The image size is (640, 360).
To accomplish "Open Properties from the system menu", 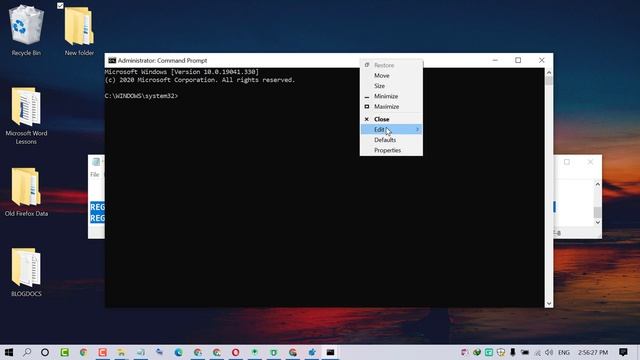I will point(391,150).
